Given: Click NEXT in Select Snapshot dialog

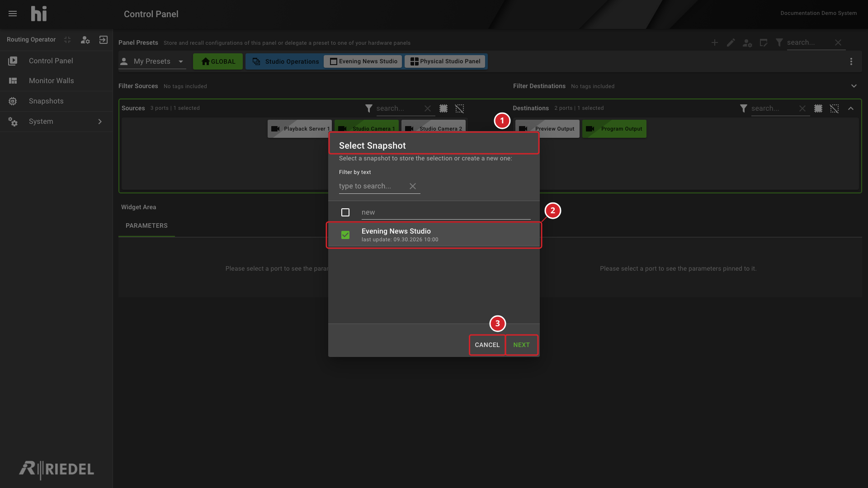Looking at the screenshot, I should pyautogui.click(x=522, y=345).
